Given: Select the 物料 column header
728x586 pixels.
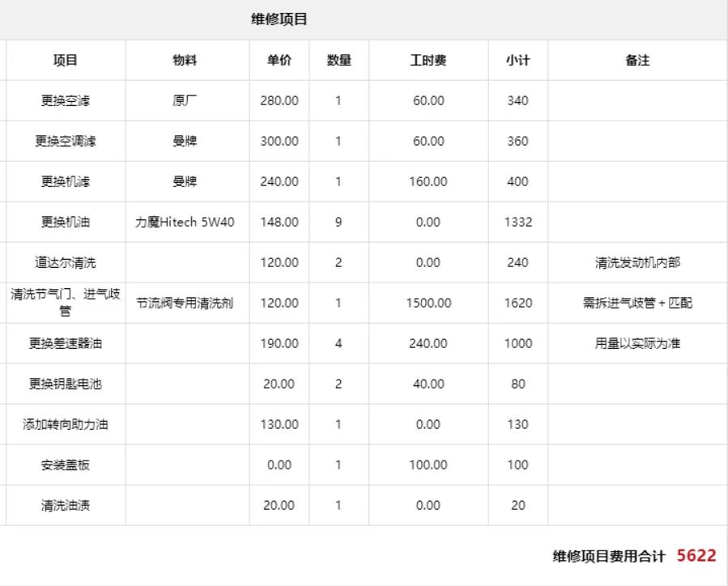Looking at the screenshot, I should point(188,59).
